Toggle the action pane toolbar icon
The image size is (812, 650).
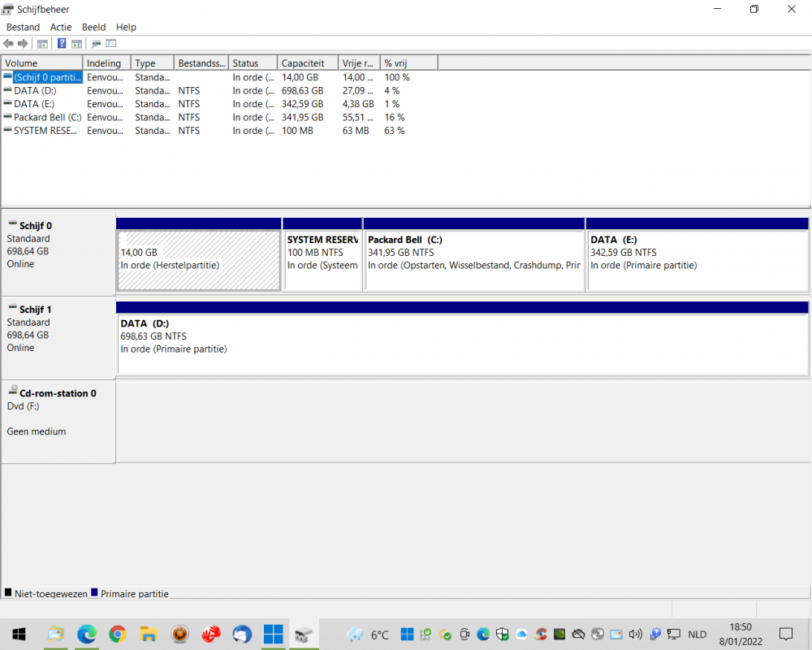point(77,44)
